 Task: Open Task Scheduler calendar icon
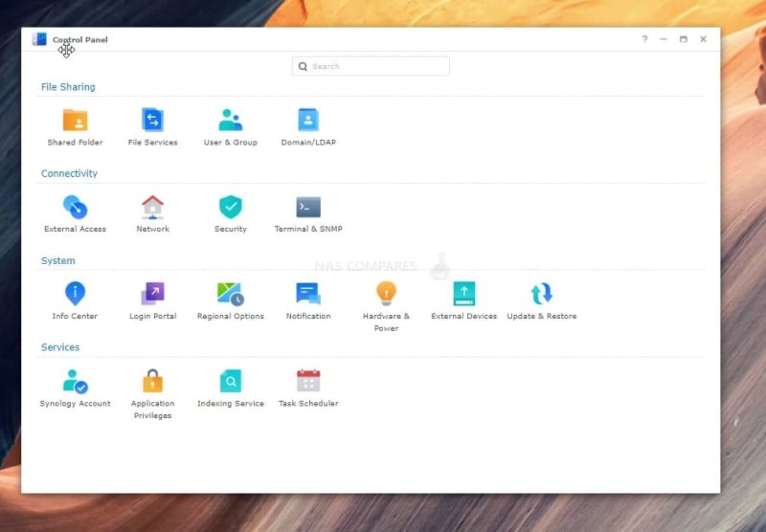click(308, 381)
